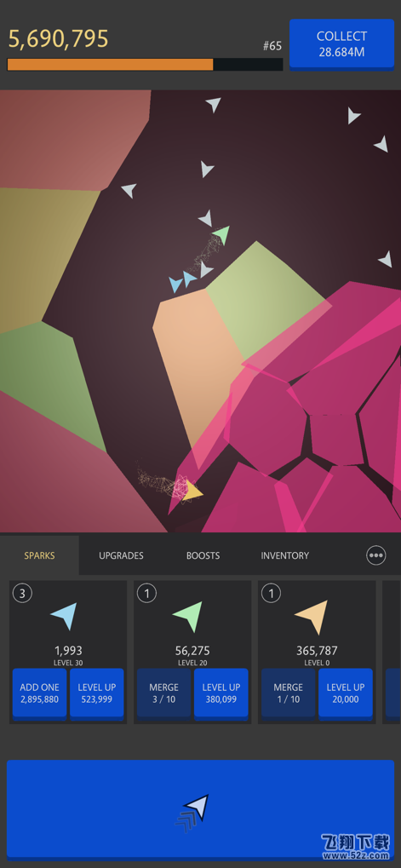401x868 pixels.
Task: Tap the three-dots more options icon
Action: tap(376, 555)
